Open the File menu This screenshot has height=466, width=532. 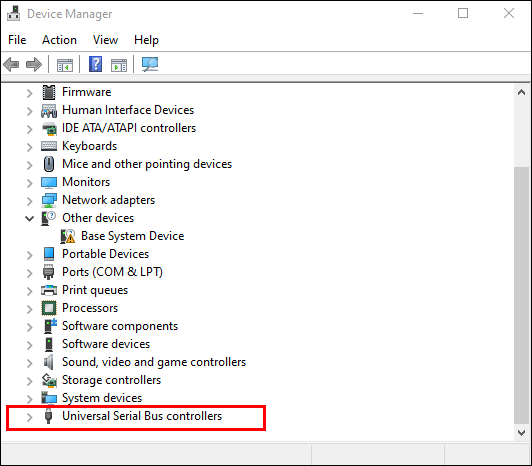click(x=17, y=40)
